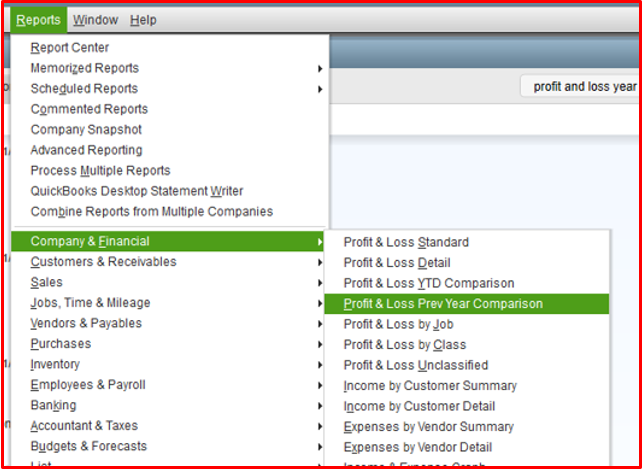Open Profit & Loss by Class
The height and width of the screenshot is (470, 644).
click(467, 345)
